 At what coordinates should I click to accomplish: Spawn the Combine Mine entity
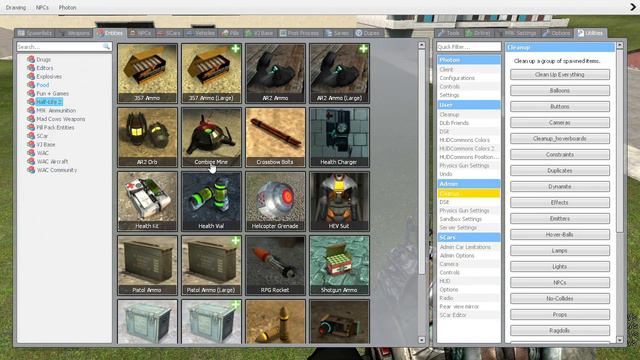click(x=211, y=137)
